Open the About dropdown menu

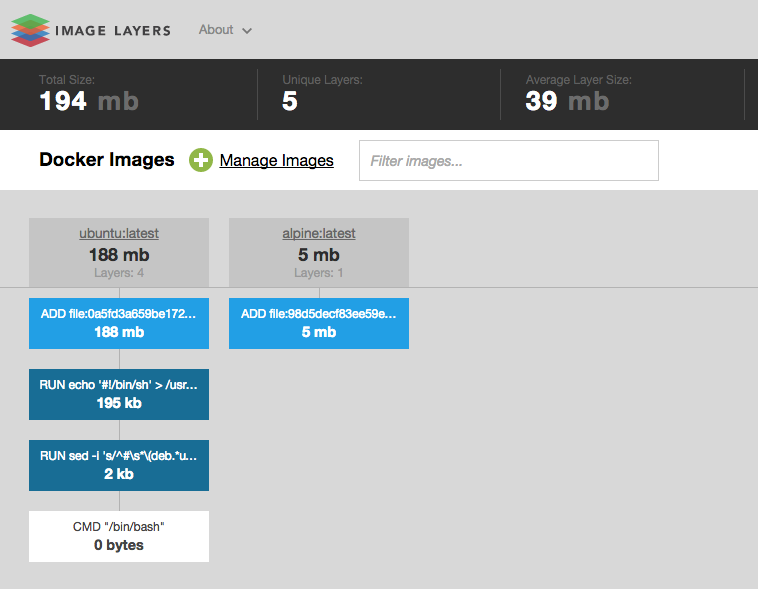click(x=225, y=30)
